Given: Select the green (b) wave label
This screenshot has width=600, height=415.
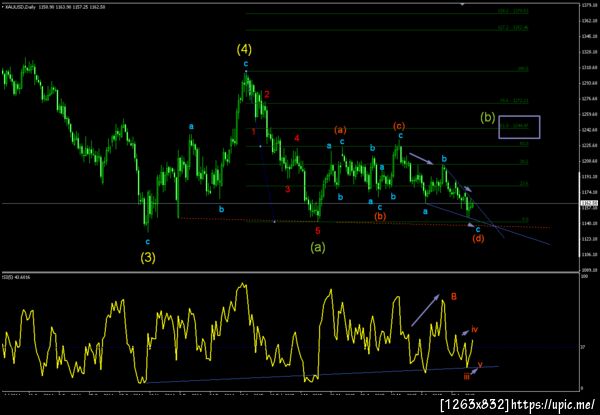Looking at the screenshot, I should tap(488, 117).
